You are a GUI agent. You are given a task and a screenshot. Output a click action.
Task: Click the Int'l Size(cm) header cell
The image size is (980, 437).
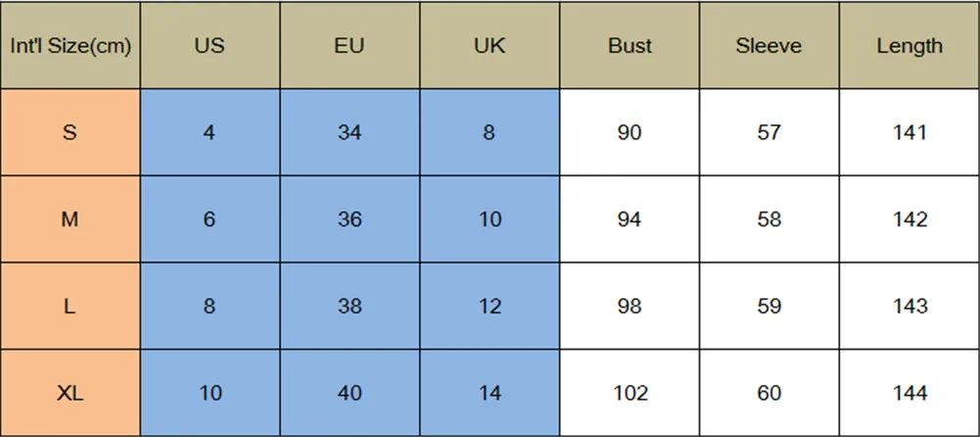point(70,46)
